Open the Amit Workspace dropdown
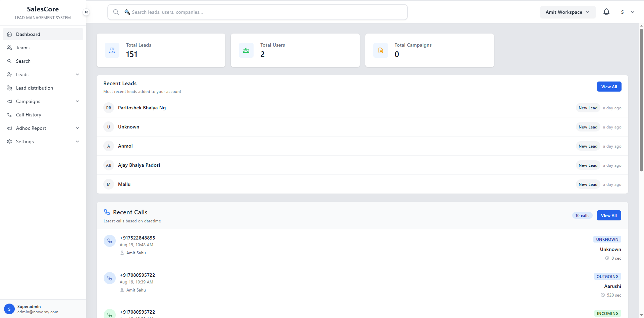The width and height of the screenshot is (644, 318). (x=568, y=12)
